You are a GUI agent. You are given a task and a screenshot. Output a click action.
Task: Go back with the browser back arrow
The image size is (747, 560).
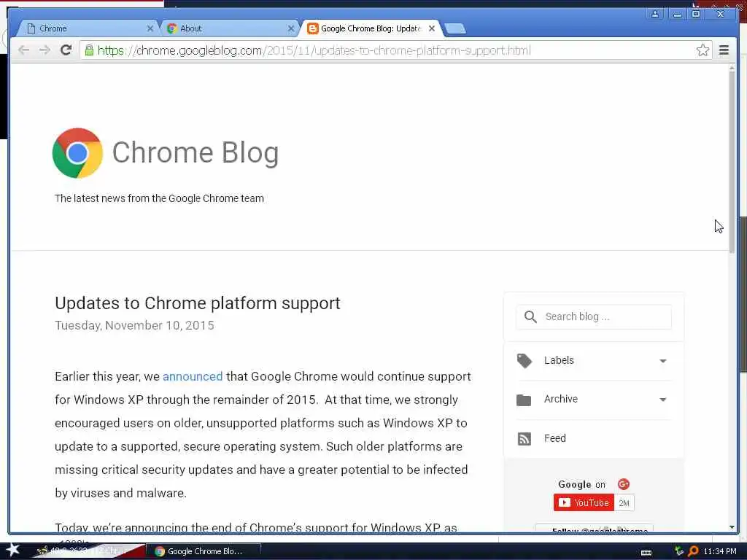23,50
